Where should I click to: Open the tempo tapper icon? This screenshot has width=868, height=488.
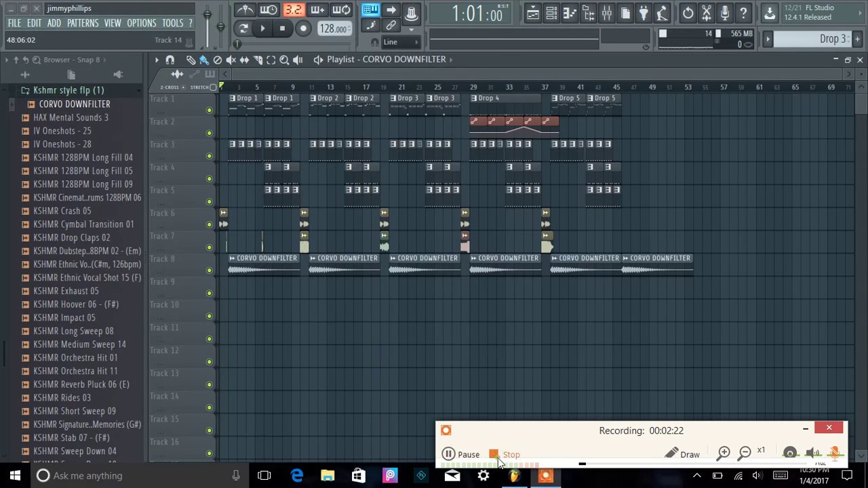[662, 13]
